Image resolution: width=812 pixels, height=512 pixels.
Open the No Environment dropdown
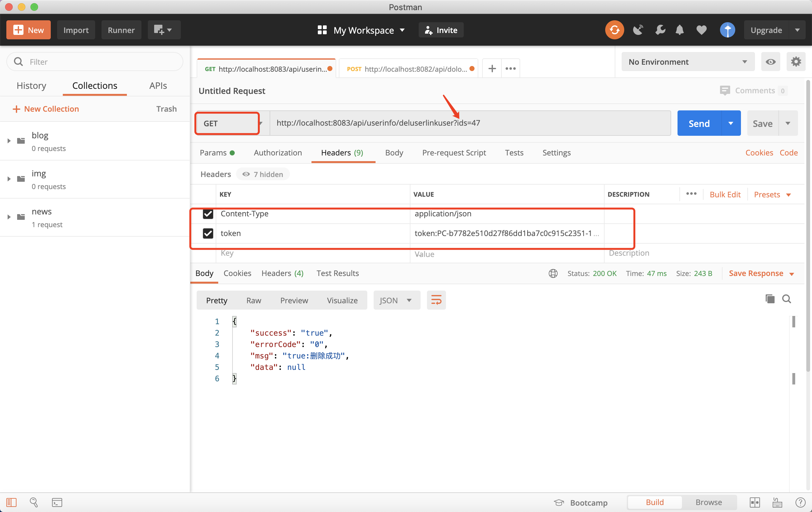pos(687,62)
